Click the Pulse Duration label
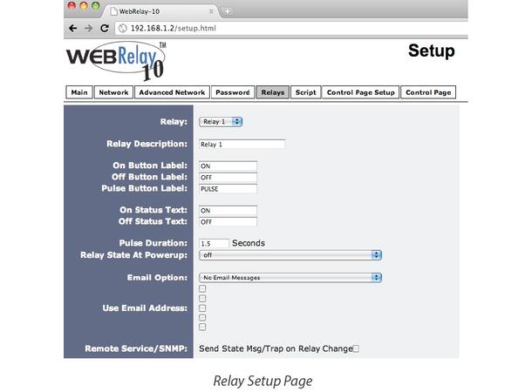The image size is (532, 392). coord(153,243)
